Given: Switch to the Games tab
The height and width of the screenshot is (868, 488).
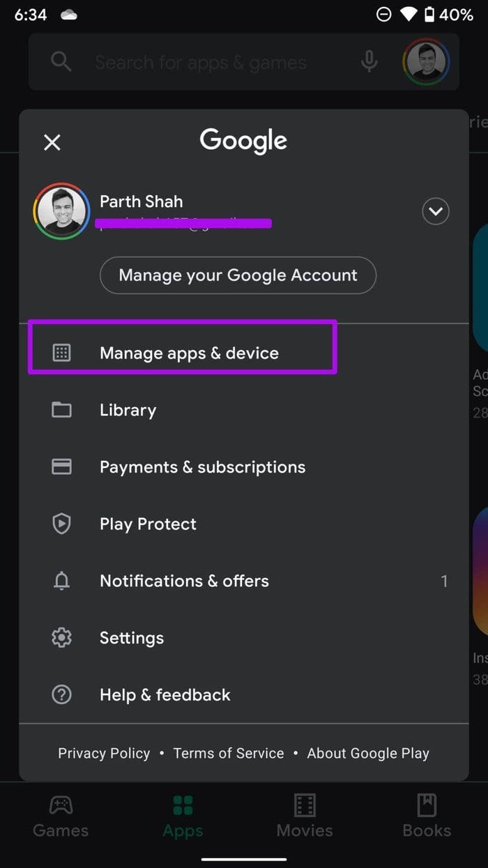Looking at the screenshot, I should coord(61,816).
